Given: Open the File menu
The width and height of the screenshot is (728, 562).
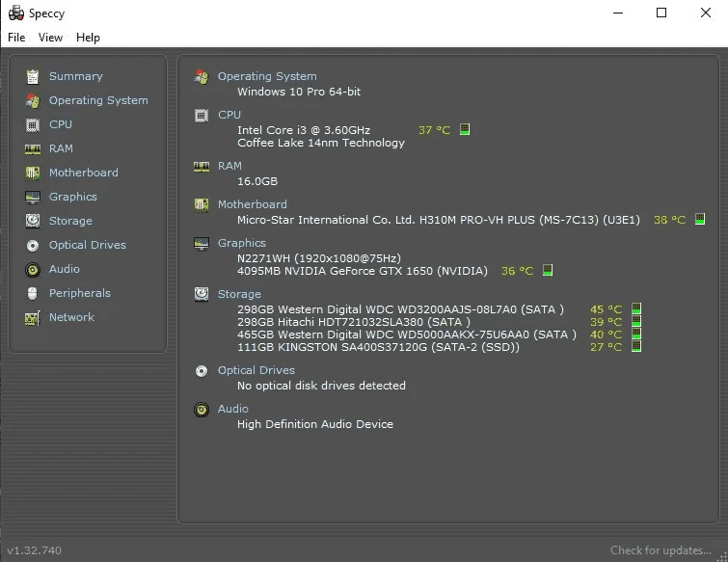Looking at the screenshot, I should [16, 38].
